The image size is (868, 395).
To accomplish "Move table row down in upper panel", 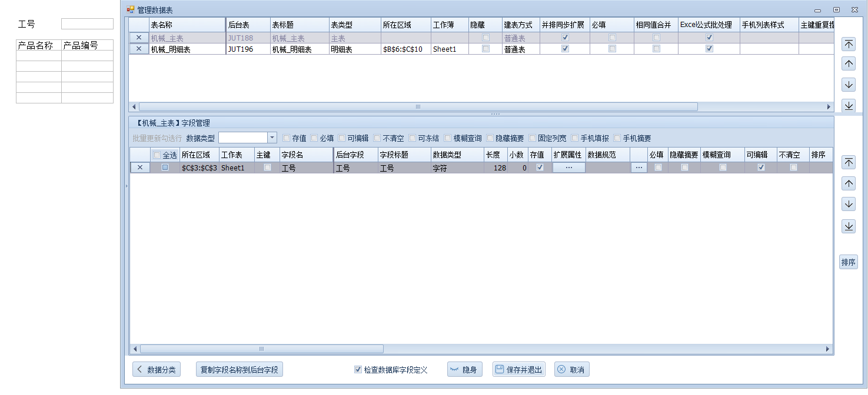I will coord(848,85).
